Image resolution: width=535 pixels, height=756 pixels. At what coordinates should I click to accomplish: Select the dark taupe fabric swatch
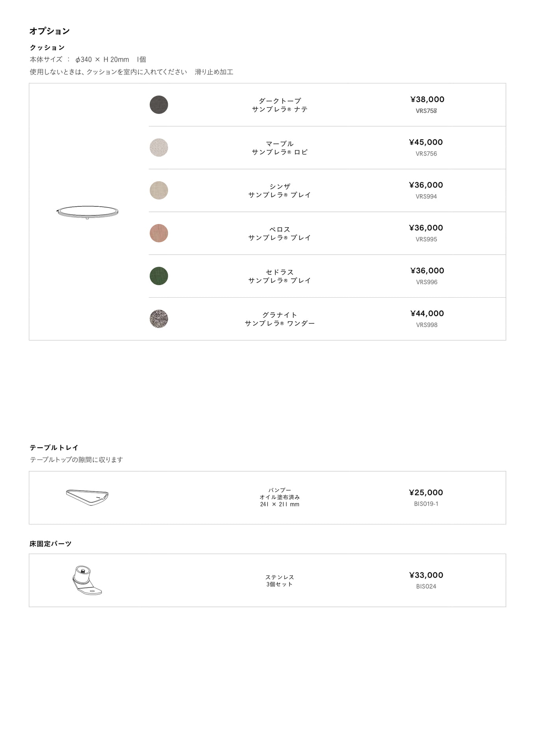(x=159, y=105)
